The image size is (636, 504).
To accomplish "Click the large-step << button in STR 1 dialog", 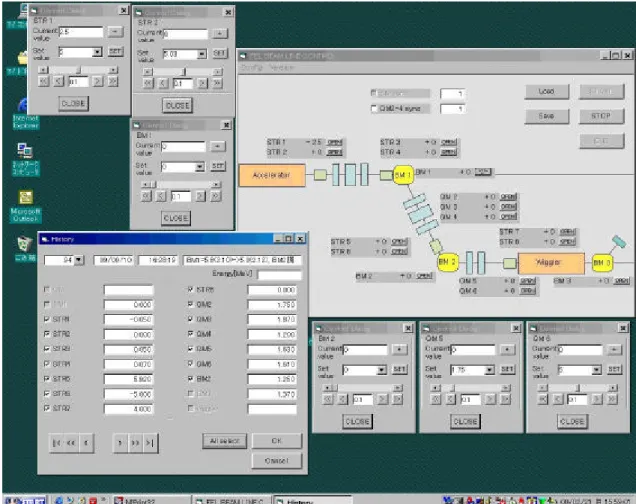I will [x=44, y=81].
